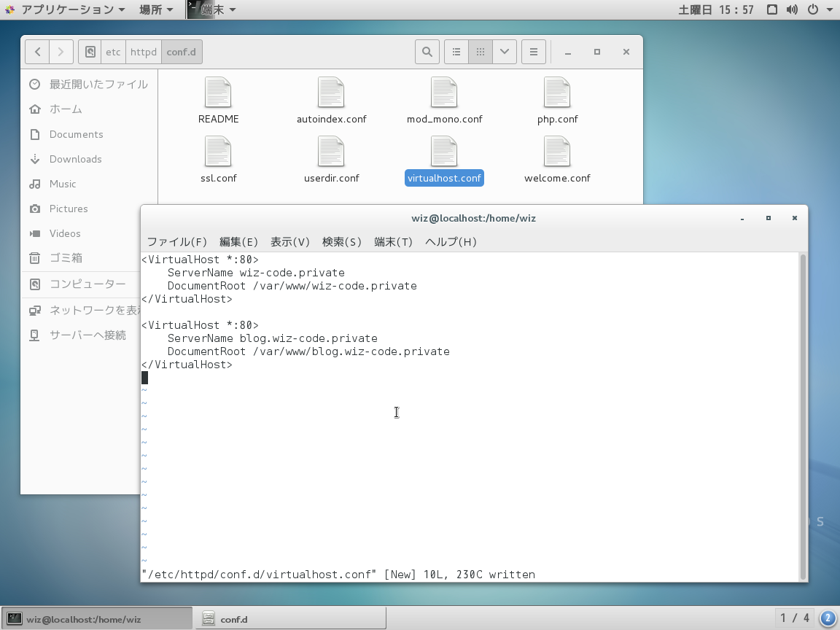Click Connect to Server (サーバーへ接続)

point(80,335)
